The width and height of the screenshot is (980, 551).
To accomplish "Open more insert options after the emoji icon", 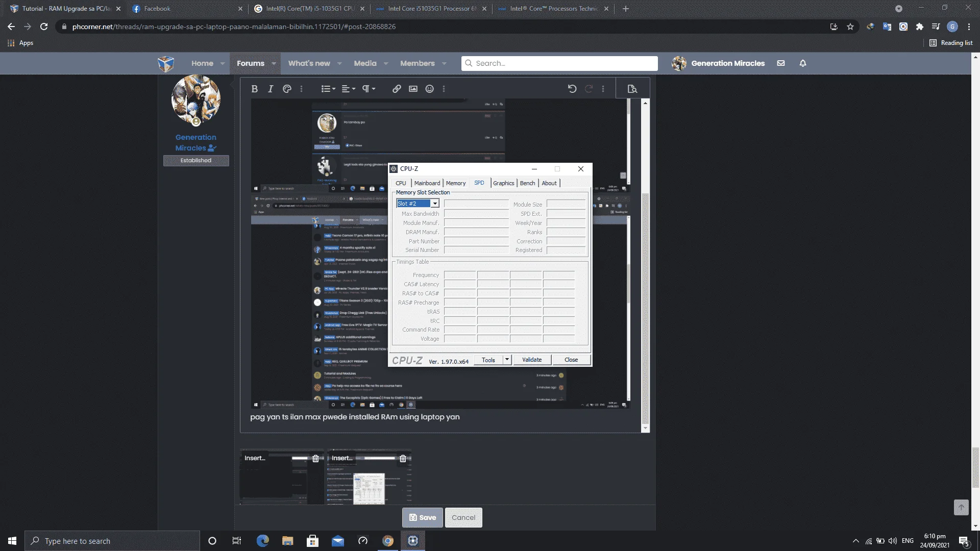I will (444, 89).
